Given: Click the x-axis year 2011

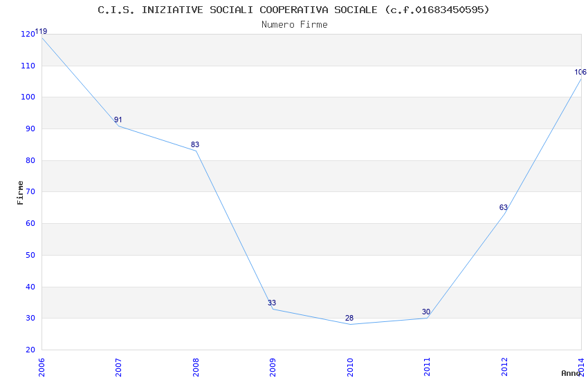Looking at the screenshot, I should [427, 367].
